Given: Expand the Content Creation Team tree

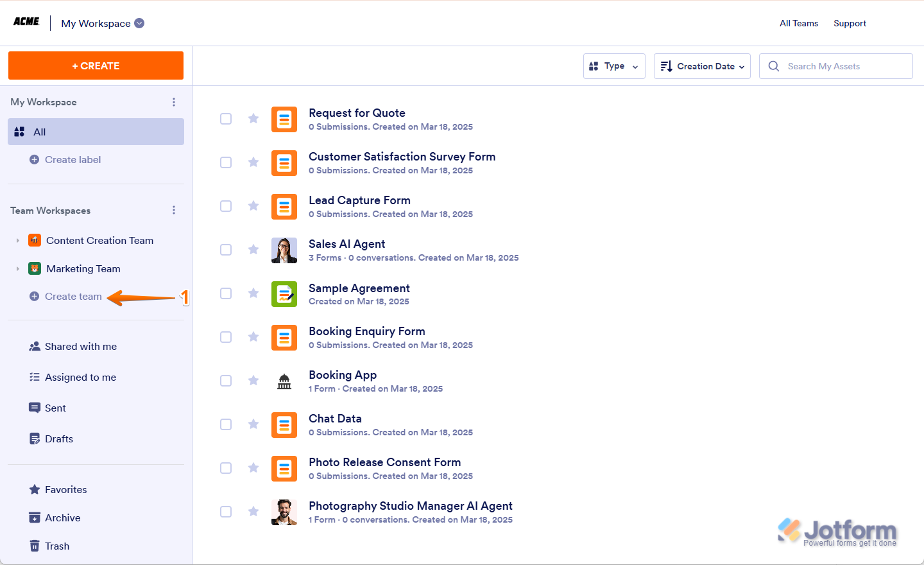Looking at the screenshot, I should [x=18, y=241].
